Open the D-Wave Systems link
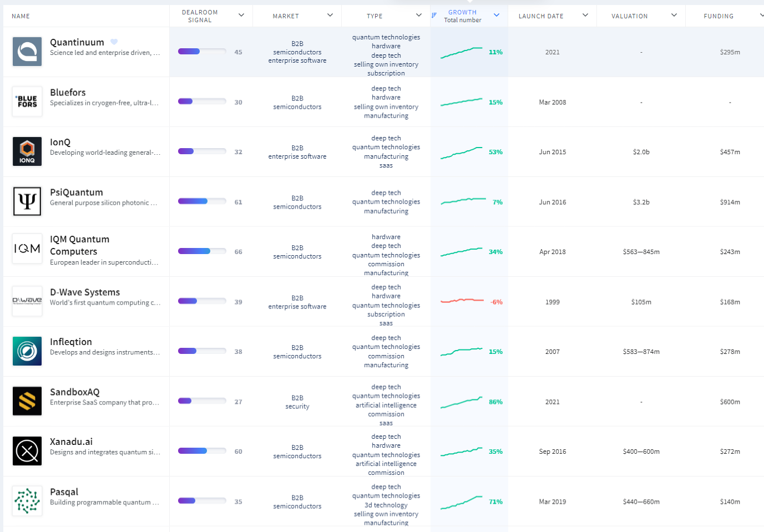 point(85,292)
